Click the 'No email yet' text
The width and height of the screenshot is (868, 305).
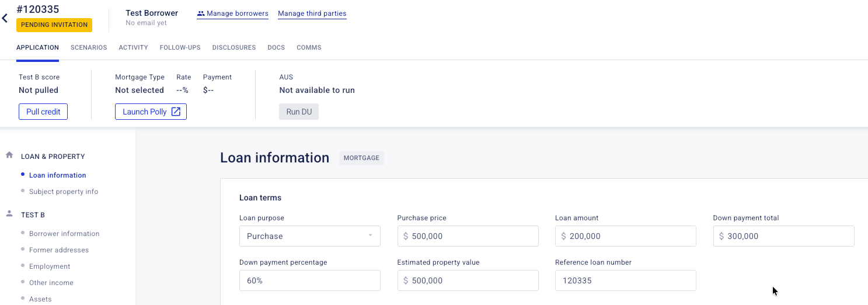coord(146,23)
